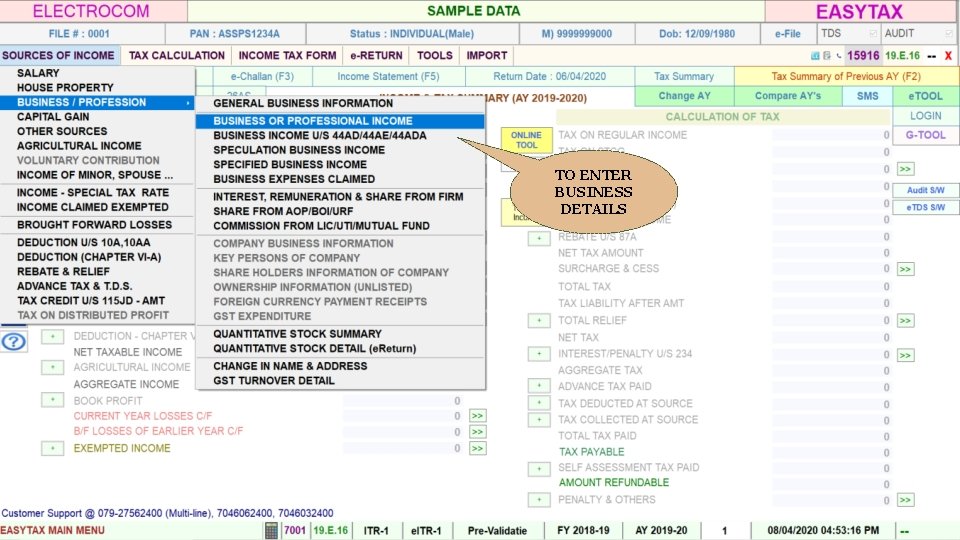Expand Total Relief plus button

tap(539, 320)
